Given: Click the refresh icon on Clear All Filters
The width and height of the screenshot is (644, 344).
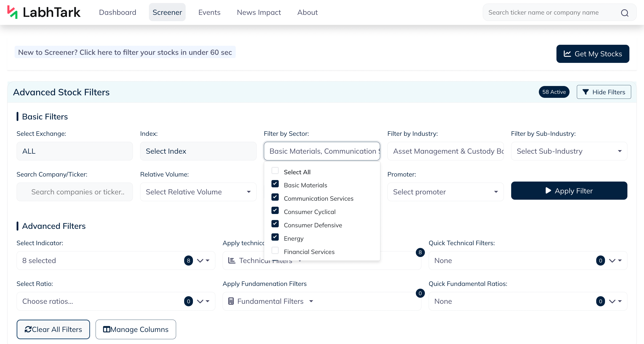Looking at the screenshot, I should [x=28, y=329].
